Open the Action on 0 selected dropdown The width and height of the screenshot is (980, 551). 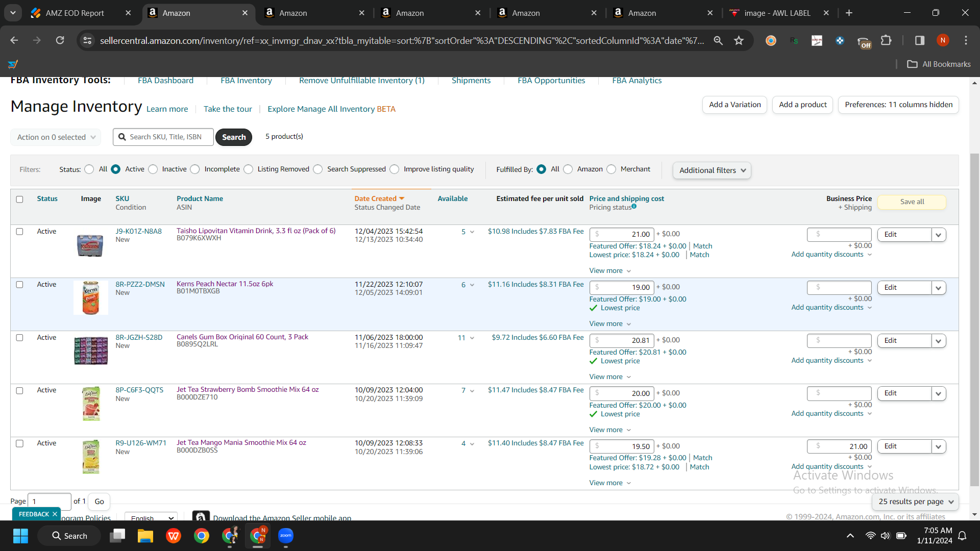pyautogui.click(x=56, y=137)
